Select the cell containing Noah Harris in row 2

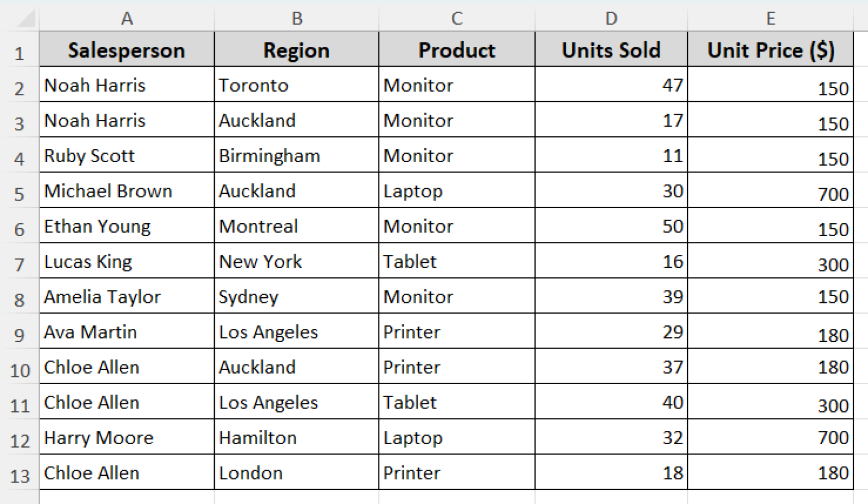point(126,85)
